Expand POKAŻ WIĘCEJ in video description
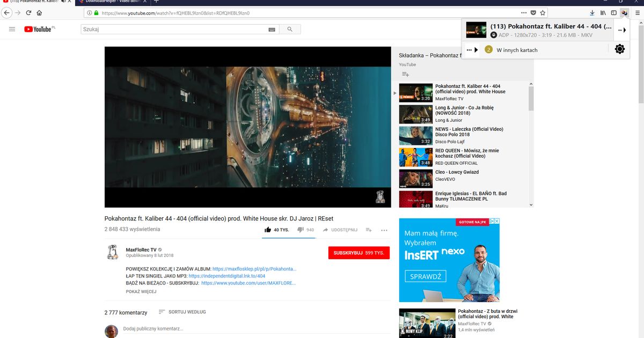The height and width of the screenshot is (338, 644). 142,291
